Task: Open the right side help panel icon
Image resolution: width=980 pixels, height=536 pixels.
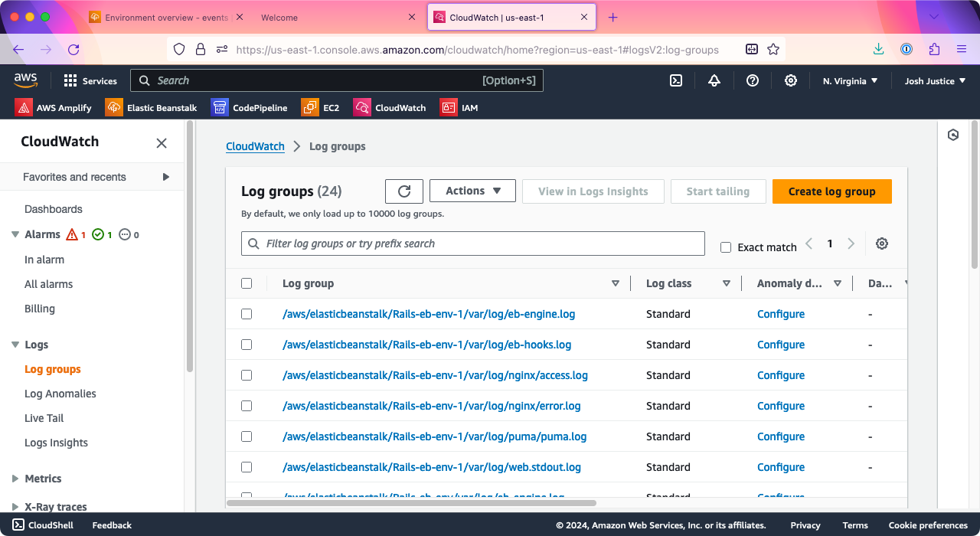Action: tap(953, 135)
